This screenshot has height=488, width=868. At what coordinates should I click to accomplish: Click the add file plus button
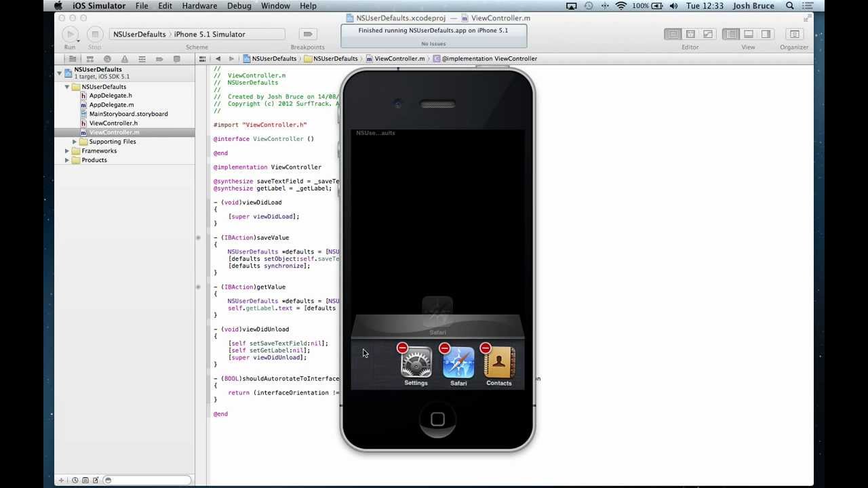pos(61,481)
